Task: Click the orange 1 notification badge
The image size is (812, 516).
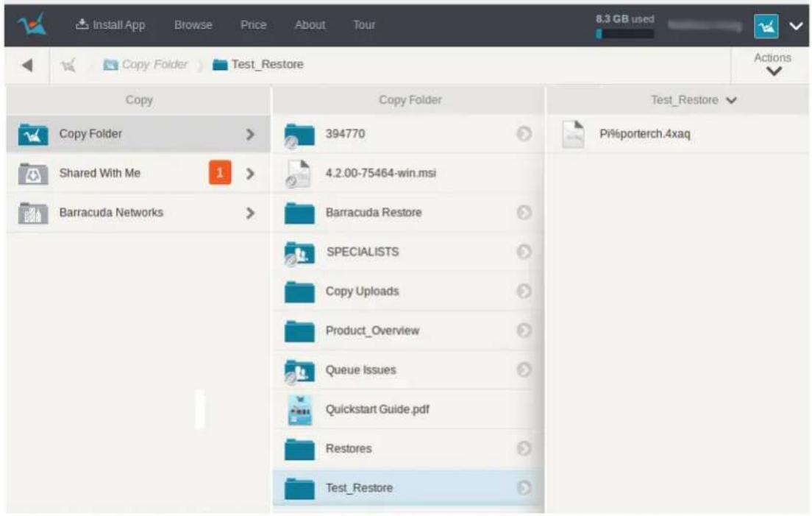Action: click(x=220, y=172)
